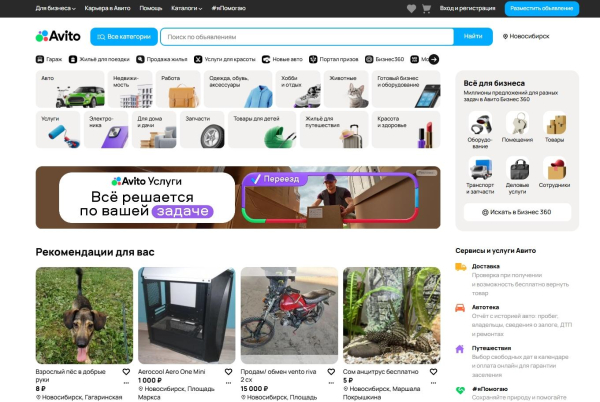Open Все категории menu
Image resolution: width=600 pixels, height=402 pixels.
coord(124,37)
